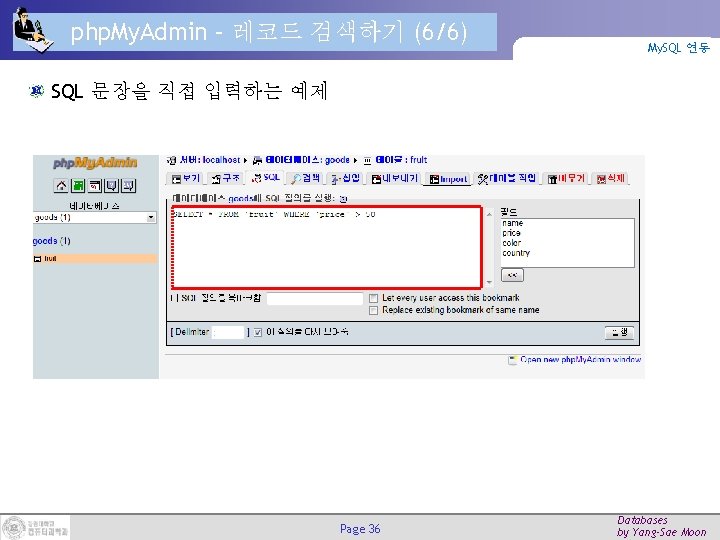Open the 비우기 (Empty) tab
The image size is (720, 540).
(566, 179)
